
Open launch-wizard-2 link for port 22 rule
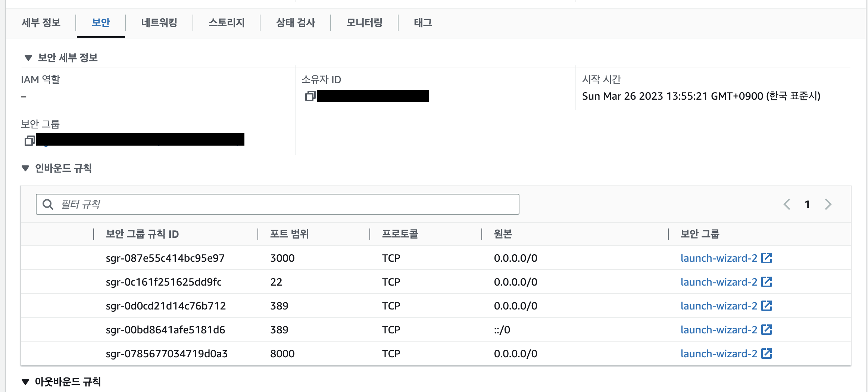(719, 282)
